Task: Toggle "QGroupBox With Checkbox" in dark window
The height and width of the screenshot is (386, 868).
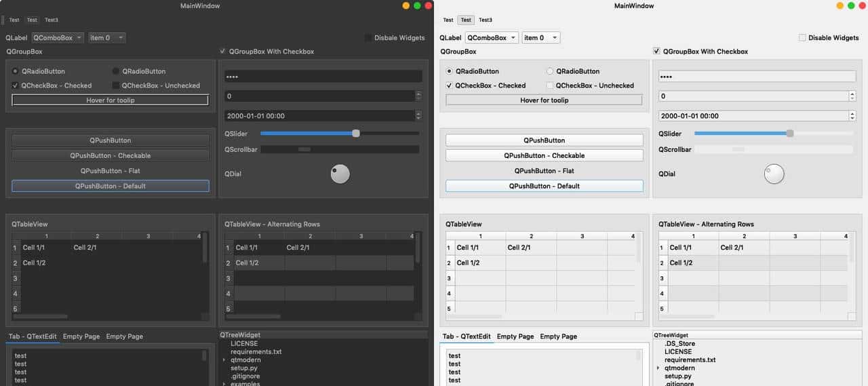Action: (223, 52)
